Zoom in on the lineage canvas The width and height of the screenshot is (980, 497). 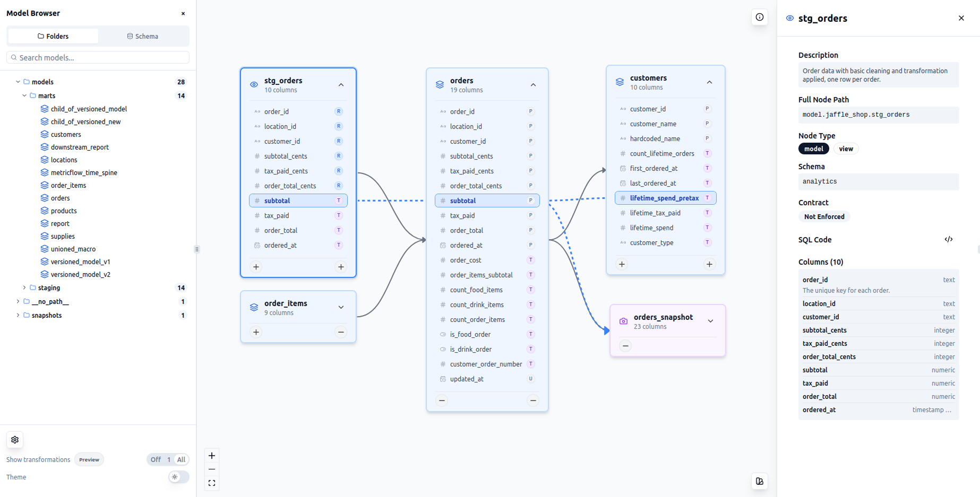(x=212, y=456)
